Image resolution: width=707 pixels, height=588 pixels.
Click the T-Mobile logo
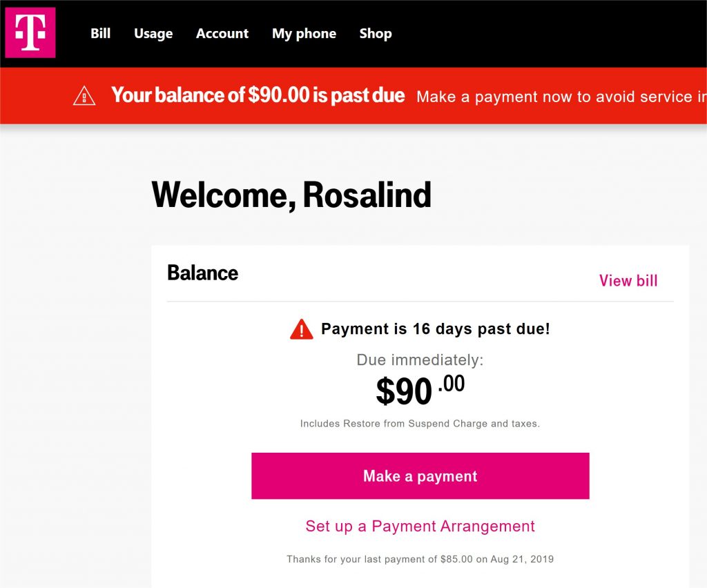[30, 32]
